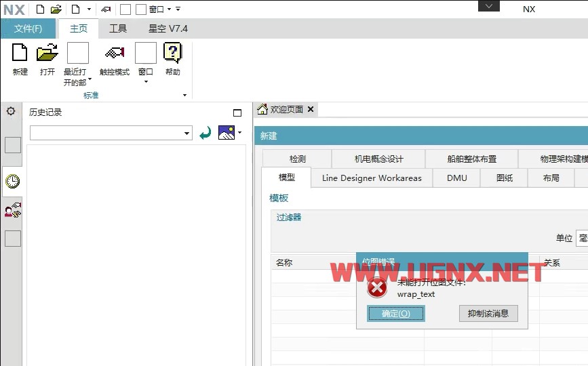Open the 窗口 dropdown in the title bar
The width and height of the screenshot is (588, 366).
click(160, 9)
